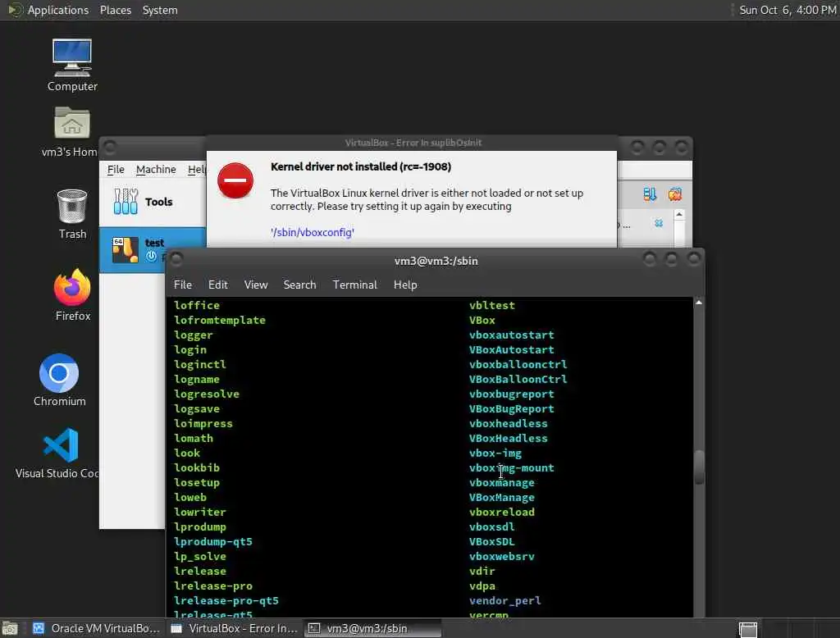Click the Tools icon in VirtualBox Manager
Screen dimensions: 840x638
[126, 202]
